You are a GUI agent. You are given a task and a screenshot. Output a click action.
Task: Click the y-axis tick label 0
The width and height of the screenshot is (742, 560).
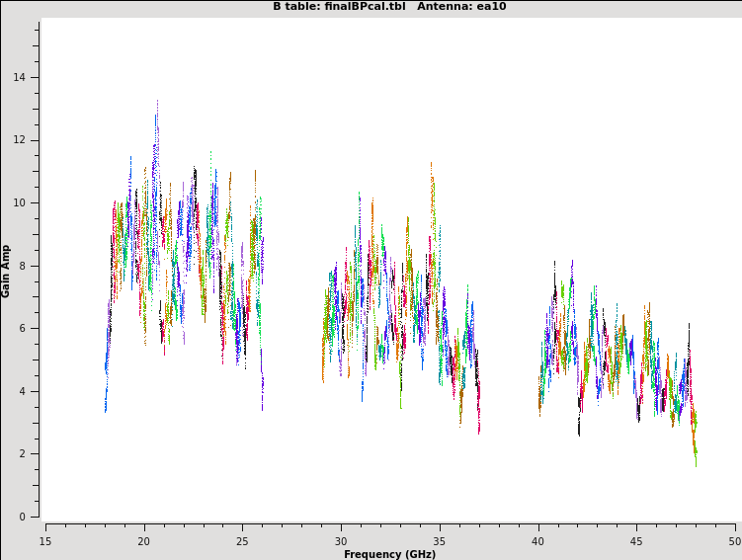click(24, 517)
